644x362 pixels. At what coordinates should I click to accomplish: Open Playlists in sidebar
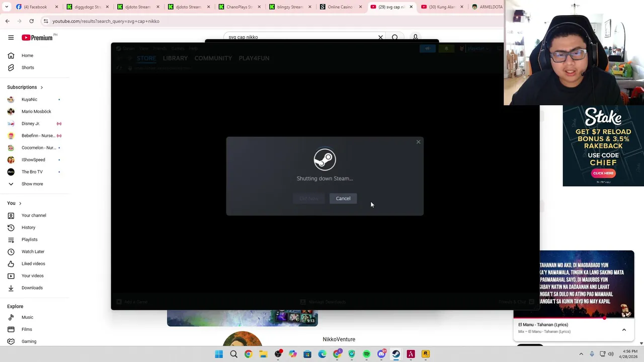pyautogui.click(x=29, y=239)
